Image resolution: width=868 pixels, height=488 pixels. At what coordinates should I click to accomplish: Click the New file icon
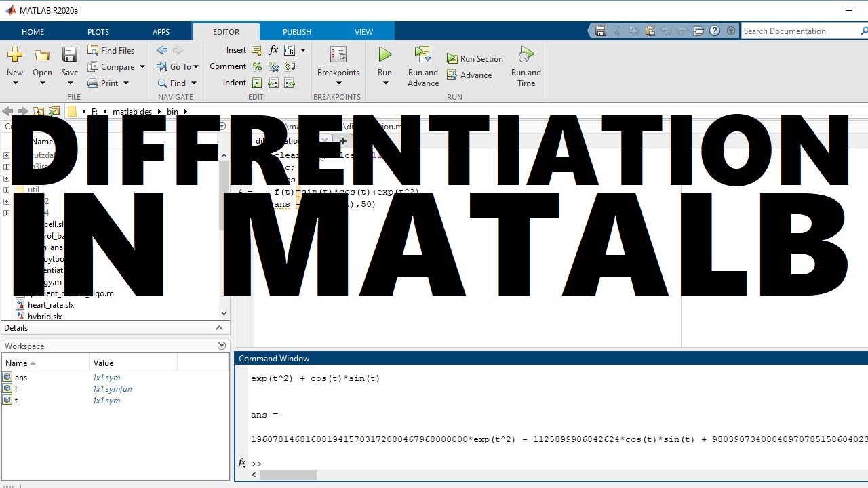[15, 55]
